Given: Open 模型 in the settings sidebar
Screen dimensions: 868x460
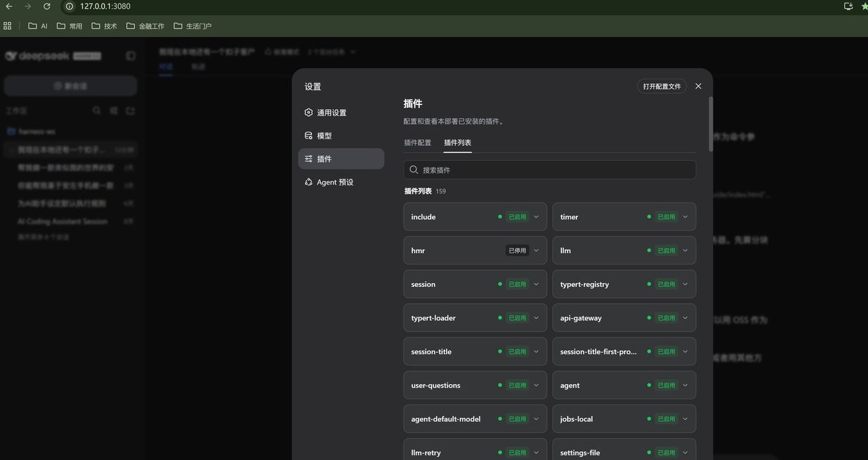Looking at the screenshot, I should point(341,136).
